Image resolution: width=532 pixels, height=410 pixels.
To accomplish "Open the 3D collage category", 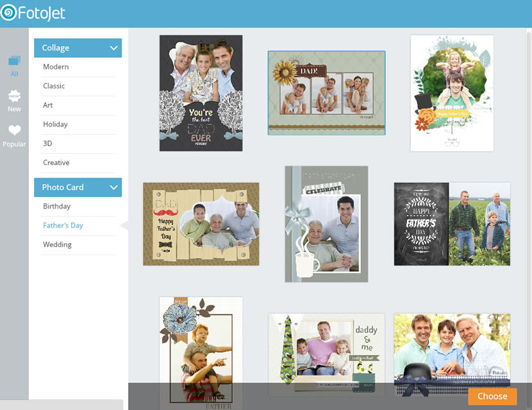I will 47,143.
